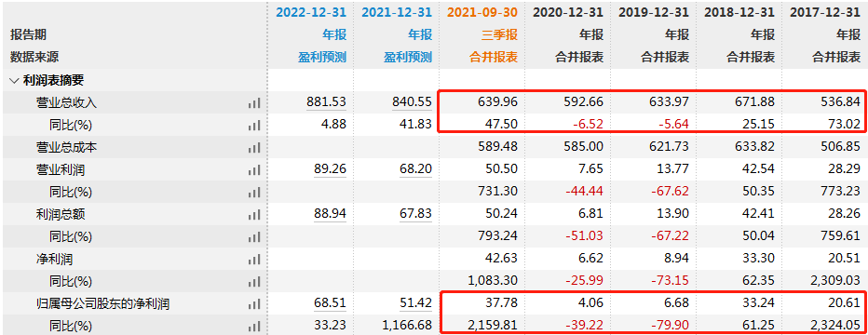Image resolution: width=868 pixels, height=335 pixels.
Task: Select the 2017-12-31 column header
Action: click(825, 13)
